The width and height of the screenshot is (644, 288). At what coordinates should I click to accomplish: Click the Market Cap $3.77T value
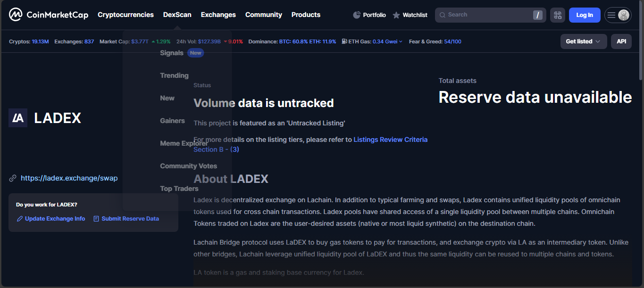[140, 41]
